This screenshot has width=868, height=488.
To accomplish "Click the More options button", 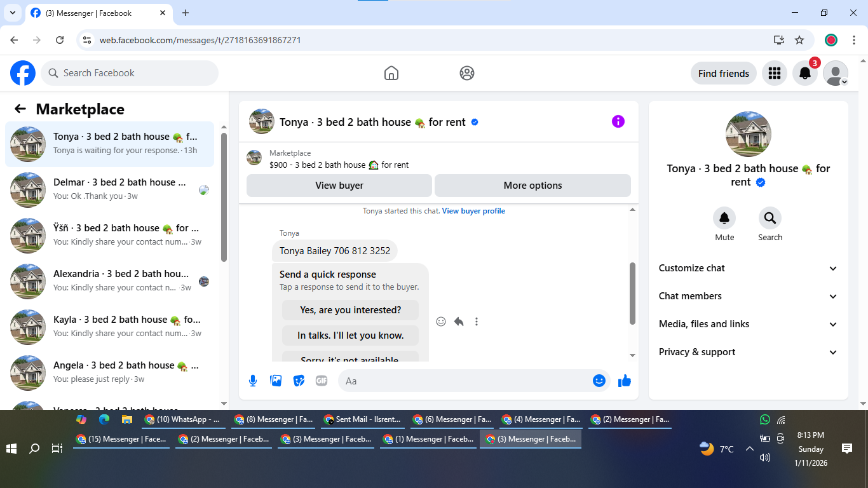I will [x=532, y=186].
